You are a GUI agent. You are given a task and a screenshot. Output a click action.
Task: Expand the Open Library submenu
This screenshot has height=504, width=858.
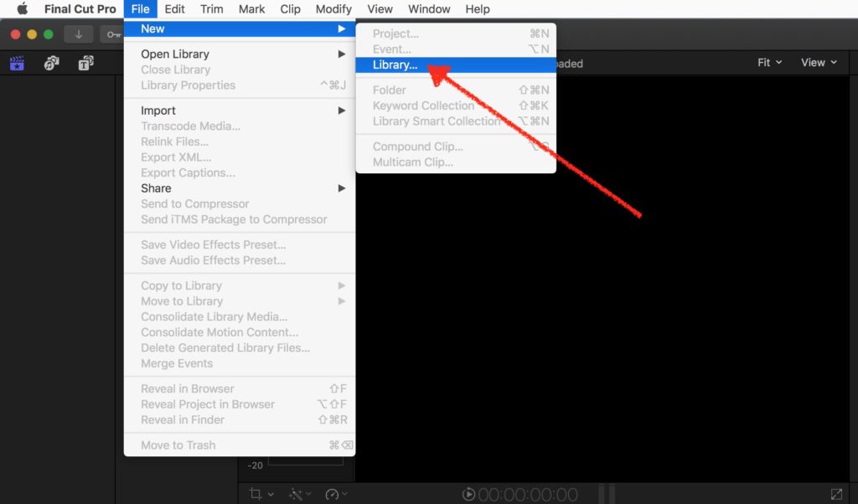(x=240, y=54)
